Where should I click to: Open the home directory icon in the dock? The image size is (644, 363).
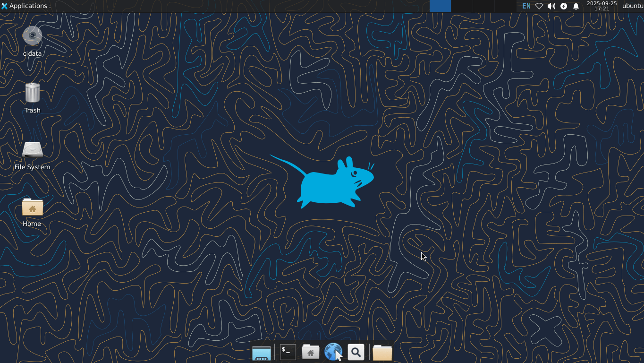(310, 352)
